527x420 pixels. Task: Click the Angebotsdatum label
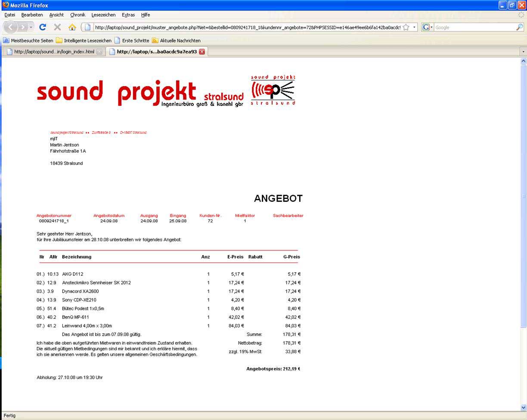tap(109, 216)
